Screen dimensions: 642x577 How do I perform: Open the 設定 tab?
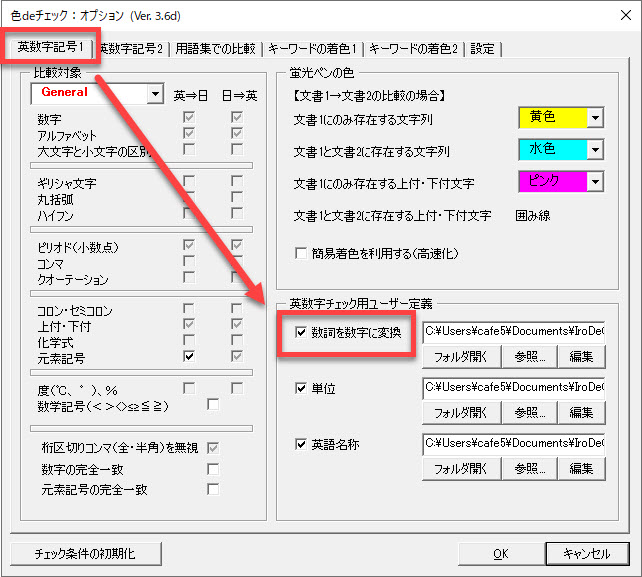pos(481,49)
